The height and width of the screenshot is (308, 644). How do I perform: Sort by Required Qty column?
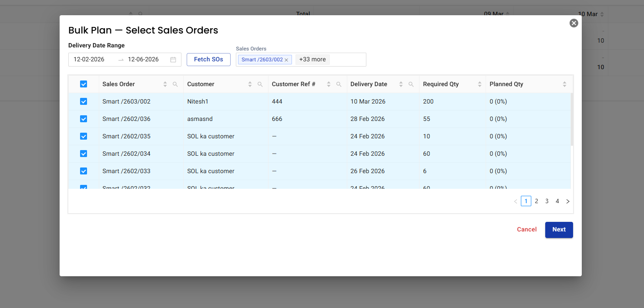pyautogui.click(x=480, y=84)
